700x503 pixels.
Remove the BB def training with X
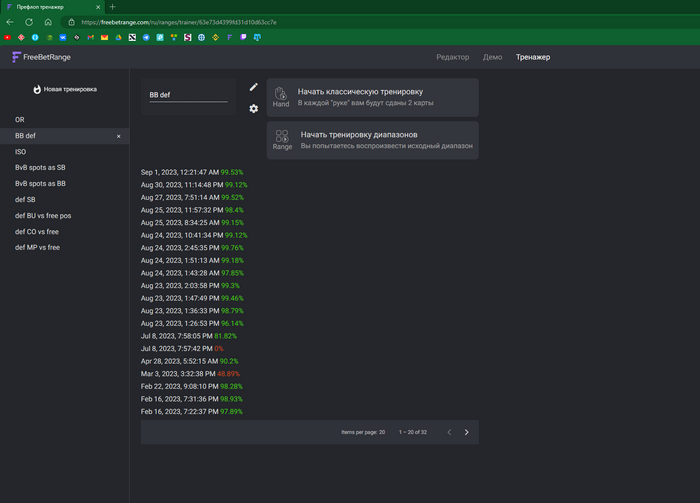tap(119, 136)
